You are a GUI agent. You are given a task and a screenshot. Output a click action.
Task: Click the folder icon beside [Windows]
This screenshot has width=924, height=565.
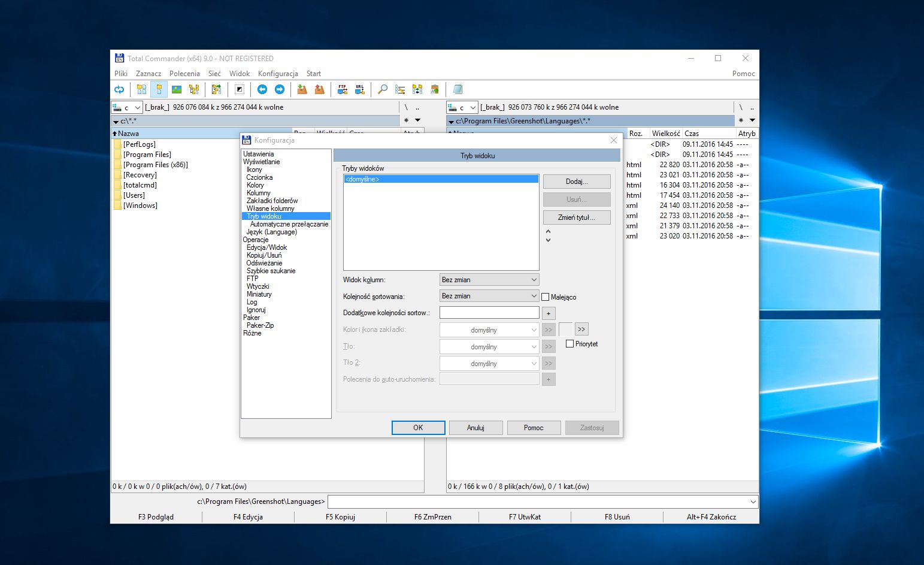click(x=117, y=206)
